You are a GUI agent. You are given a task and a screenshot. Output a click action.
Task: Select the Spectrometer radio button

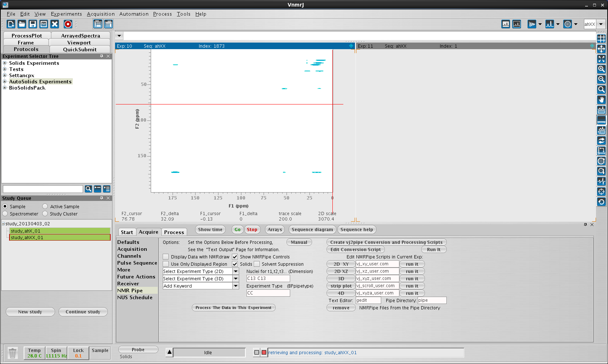(x=5, y=214)
